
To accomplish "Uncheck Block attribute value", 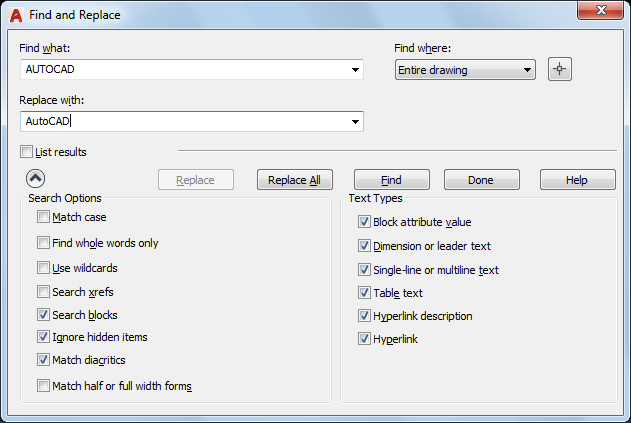I will 364,222.
